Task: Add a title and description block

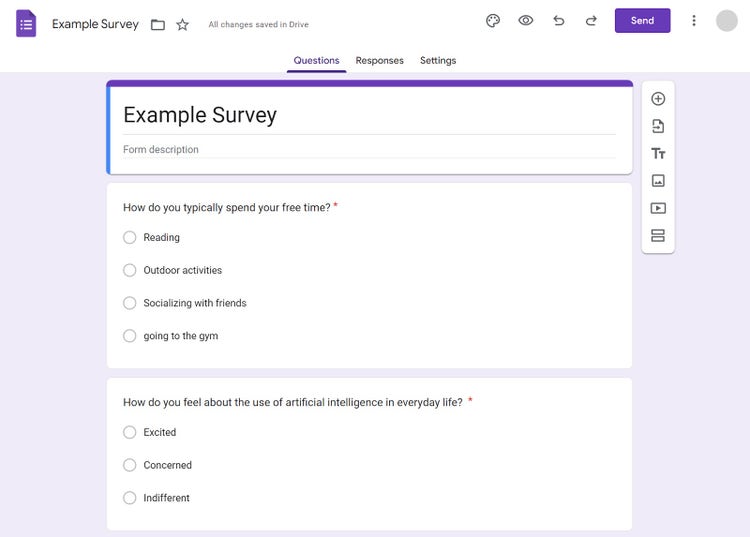Action: coord(658,153)
